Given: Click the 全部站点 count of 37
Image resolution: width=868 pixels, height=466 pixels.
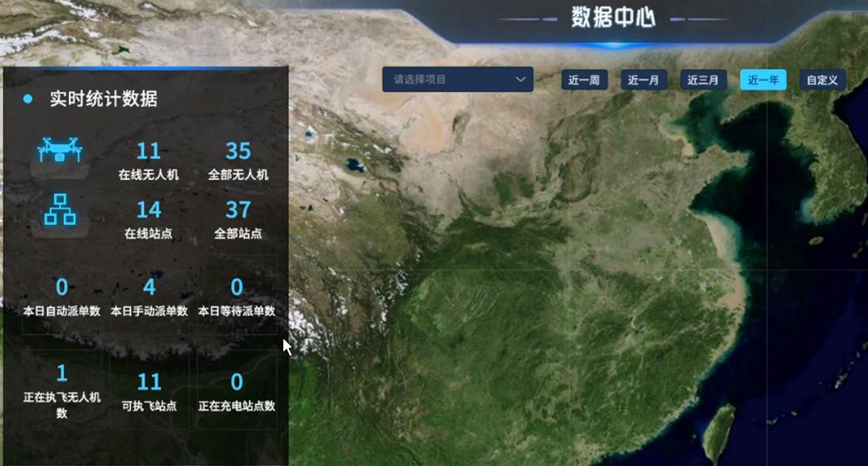Looking at the screenshot, I should click(238, 210).
